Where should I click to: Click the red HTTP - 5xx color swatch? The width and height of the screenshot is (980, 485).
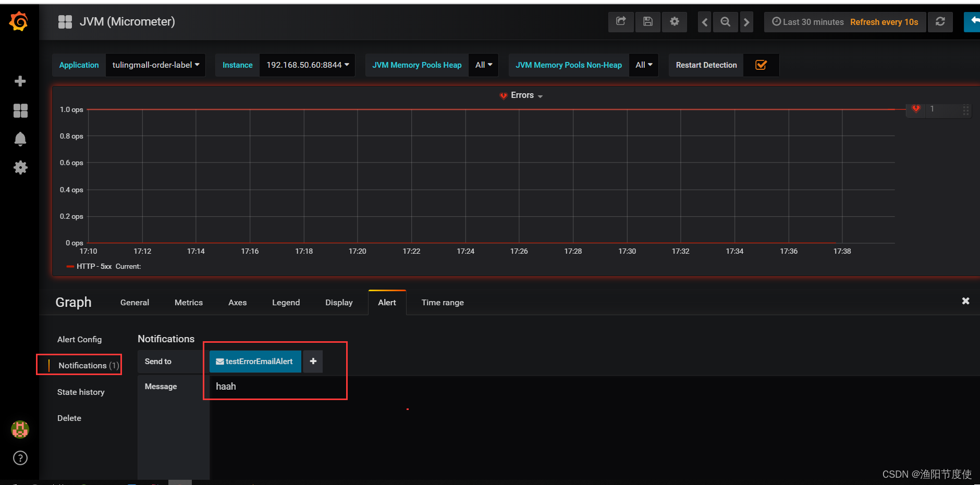(70, 266)
